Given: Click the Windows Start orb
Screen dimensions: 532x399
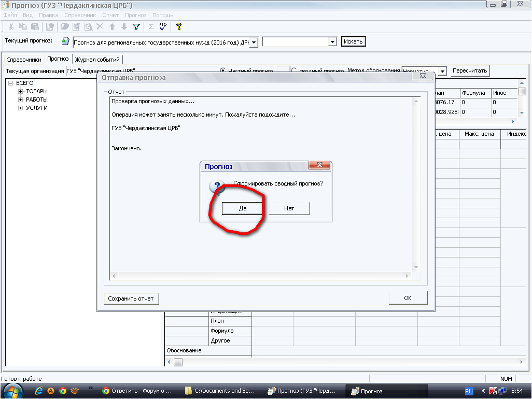Looking at the screenshot, I should coord(13,391).
